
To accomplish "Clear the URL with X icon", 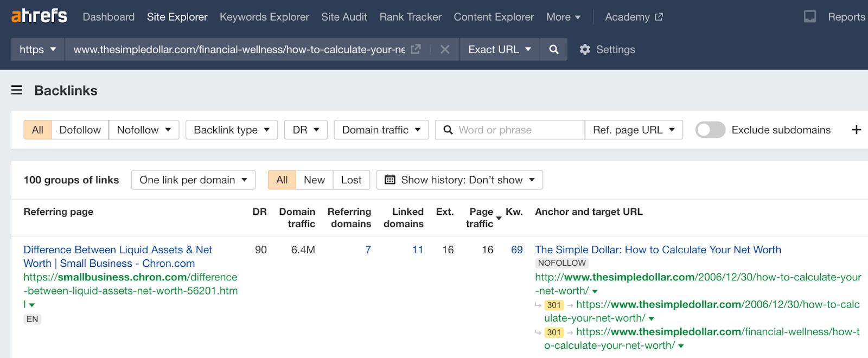I will point(445,49).
